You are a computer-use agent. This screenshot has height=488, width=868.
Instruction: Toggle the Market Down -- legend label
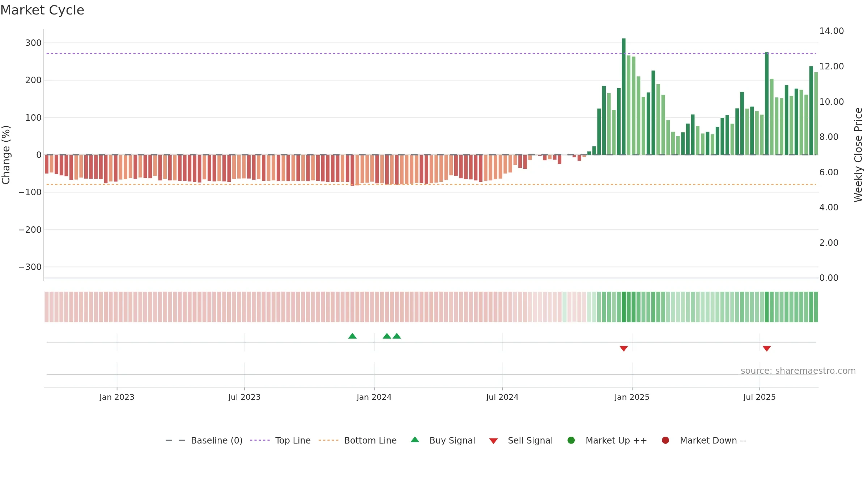(713, 441)
